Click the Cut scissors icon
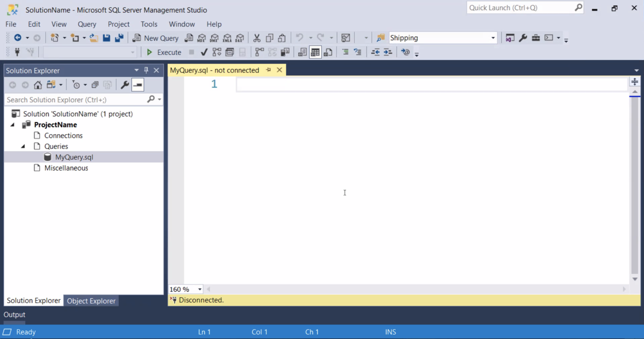 [257, 38]
